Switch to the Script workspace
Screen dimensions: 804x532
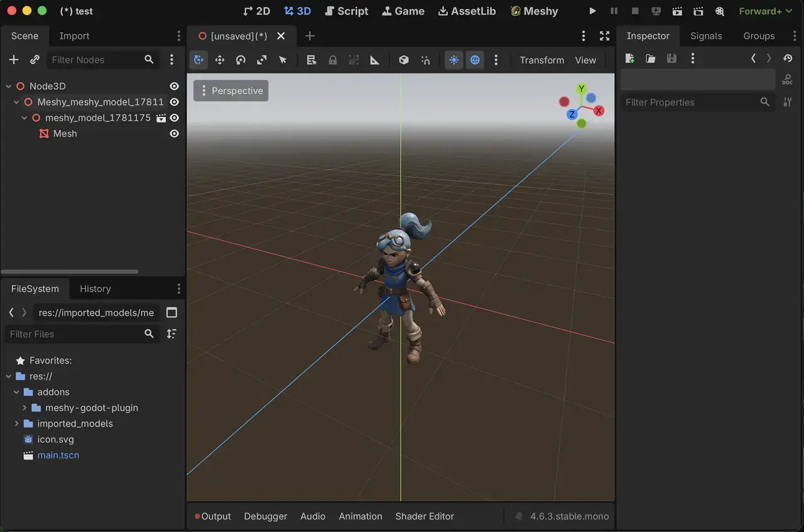tap(346, 11)
